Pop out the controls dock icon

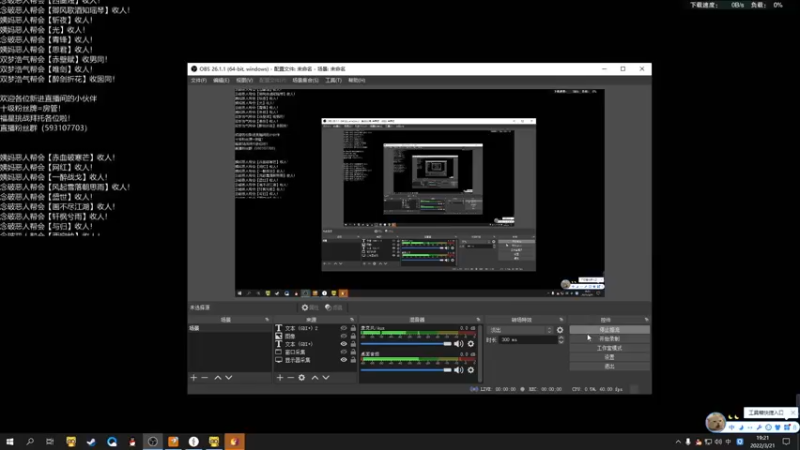point(646,320)
